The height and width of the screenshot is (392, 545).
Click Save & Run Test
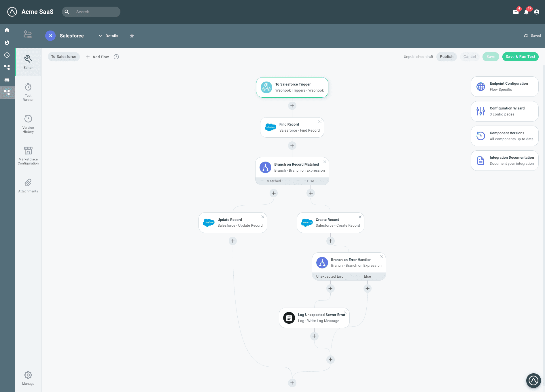pyautogui.click(x=520, y=57)
